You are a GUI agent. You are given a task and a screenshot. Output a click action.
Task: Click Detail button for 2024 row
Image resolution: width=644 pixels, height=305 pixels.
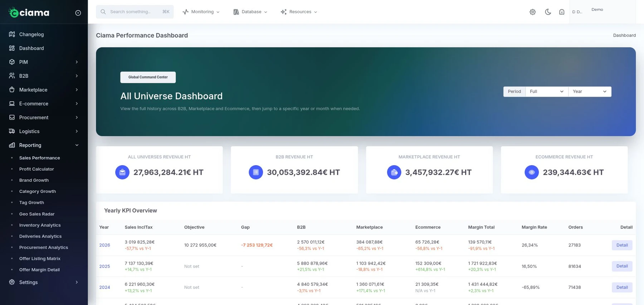[622, 287]
